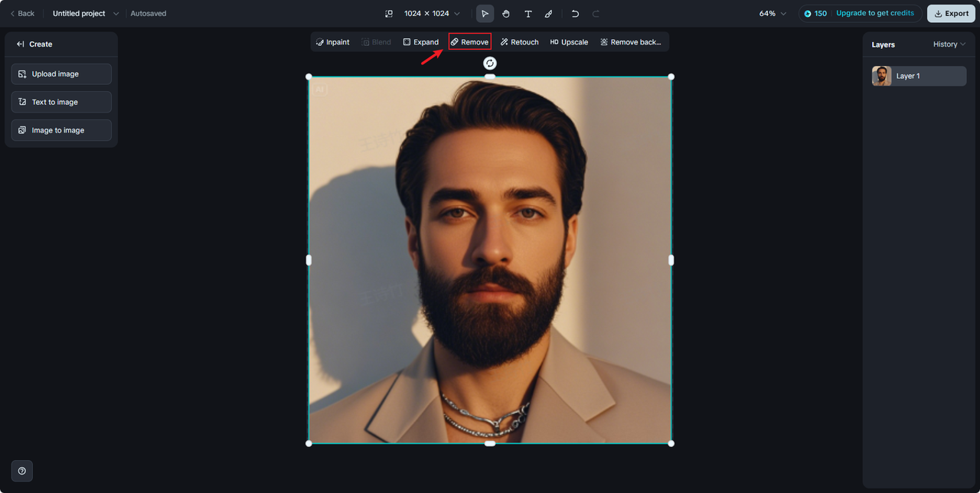Select the Layer 1 thumbnail
Image resolution: width=980 pixels, height=493 pixels.
pyautogui.click(x=882, y=76)
